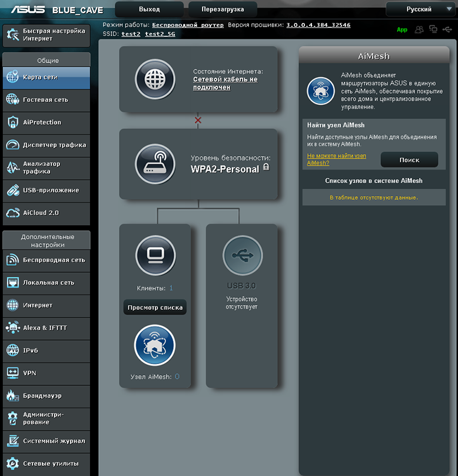The width and height of the screenshot is (458, 476).
Task: Open Локальная сеть settings
Action: click(47, 283)
